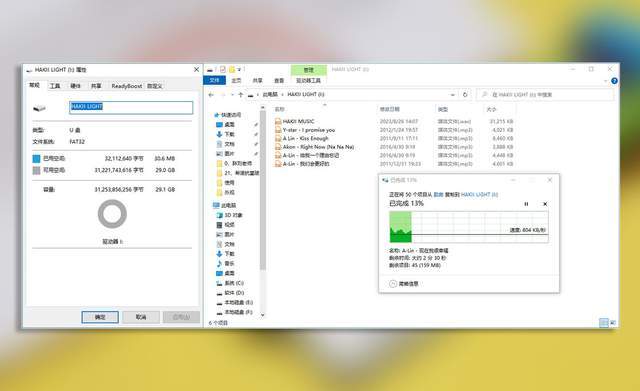Open the 驱动器工具 ribbon tab
640x391 pixels.
tap(309, 80)
